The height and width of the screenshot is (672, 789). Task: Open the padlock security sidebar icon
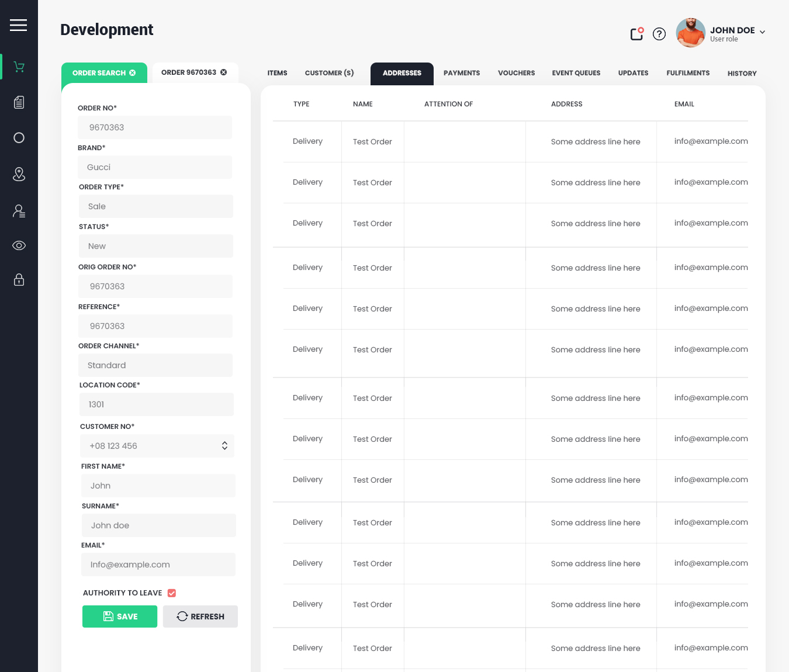[x=19, y=279]
